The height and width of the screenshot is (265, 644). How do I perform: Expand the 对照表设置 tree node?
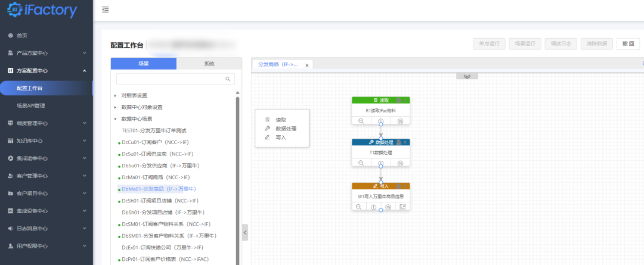pos(115,95)
